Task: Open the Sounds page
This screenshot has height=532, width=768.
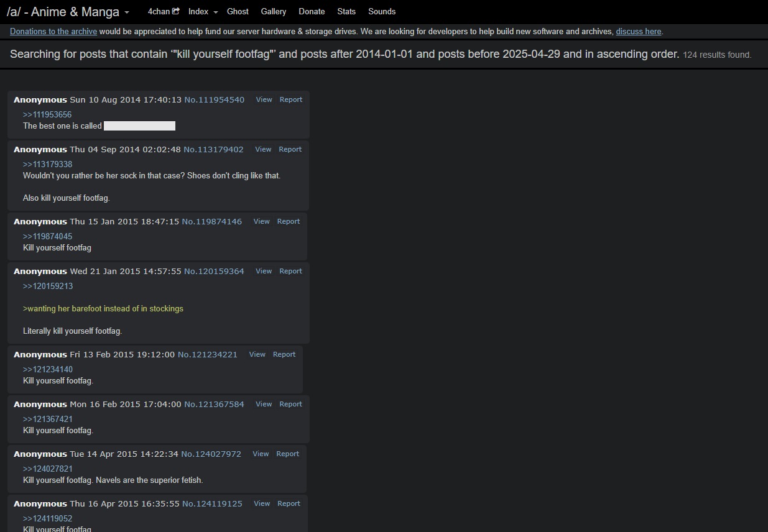Action: pos(382,11)
